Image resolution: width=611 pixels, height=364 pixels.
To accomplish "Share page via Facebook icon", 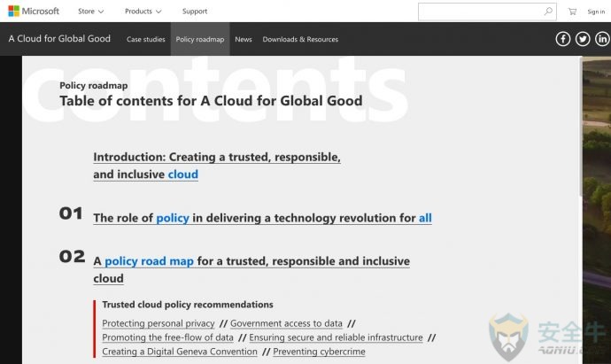I will (x=562, y=39).
